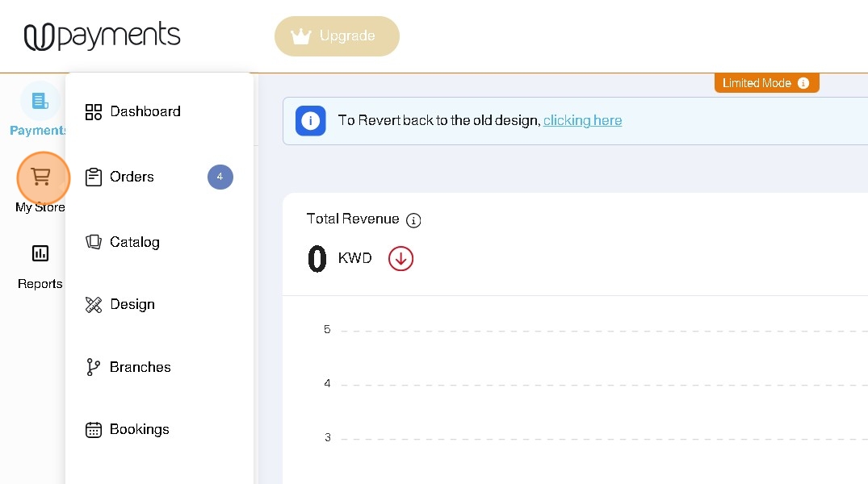
Task: Click the Orders count badge
Action: pyautogui.click(x=220, y=177)
